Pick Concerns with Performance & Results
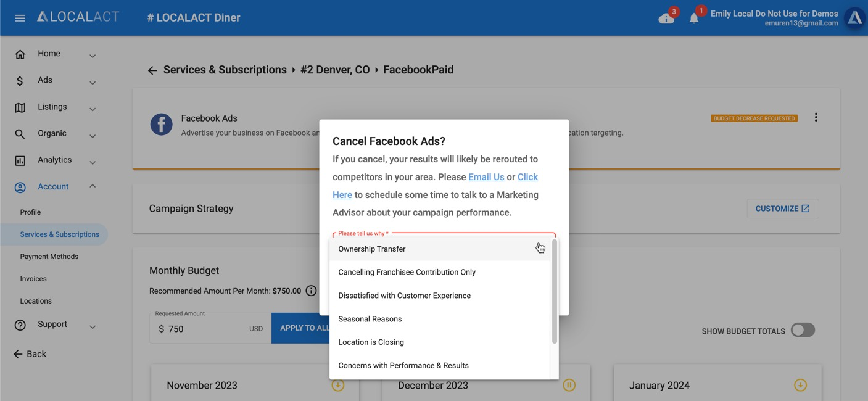This screenshot has height=401, width=868. 439,365
